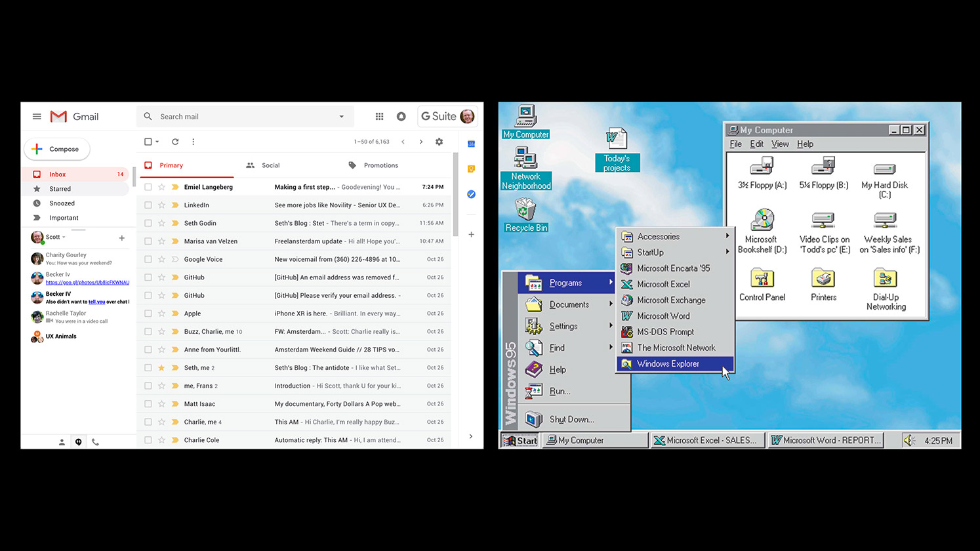Image resolution: width=980 pixels, height=551 pixels.
Task: Open the Tasks icon in Gmail side panel
Action: pyautogui.click(x=471, y=194)
